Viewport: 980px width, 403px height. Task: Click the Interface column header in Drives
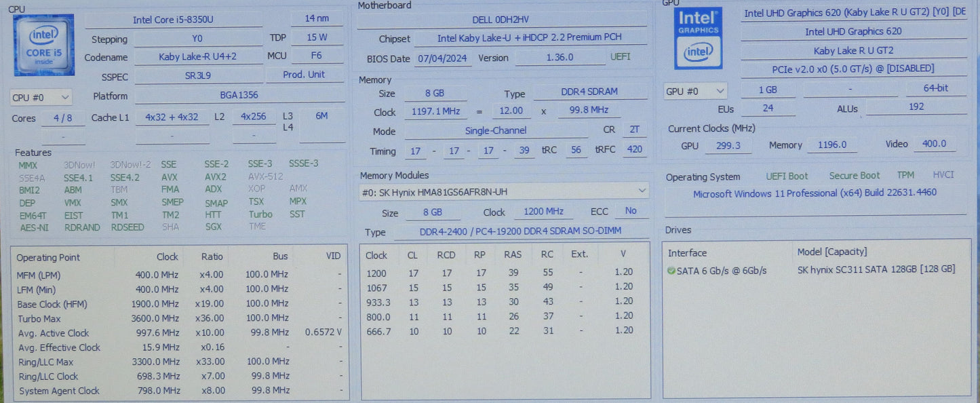(x=687, y=252)
